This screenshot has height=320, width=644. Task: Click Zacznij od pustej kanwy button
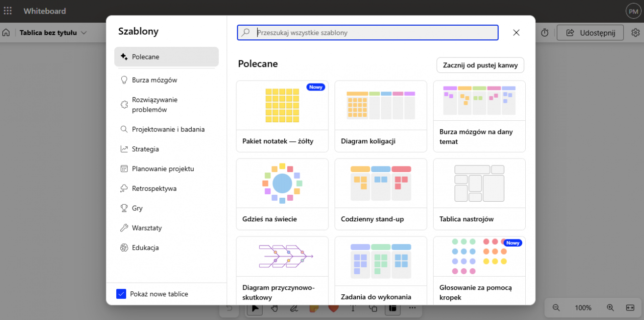(480, 65)
